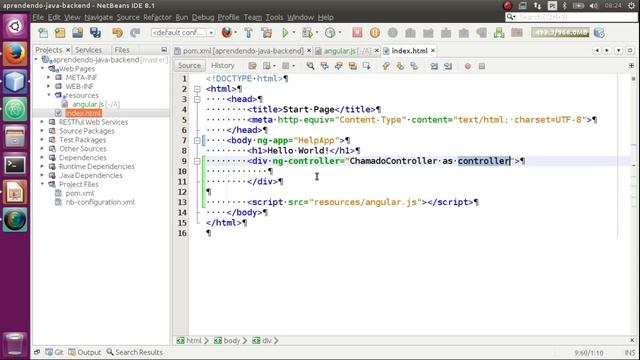This screenshot has width=640, height=360.
Task: Click the Search (Ctrl+I) input field
Action: click(571, 17)
